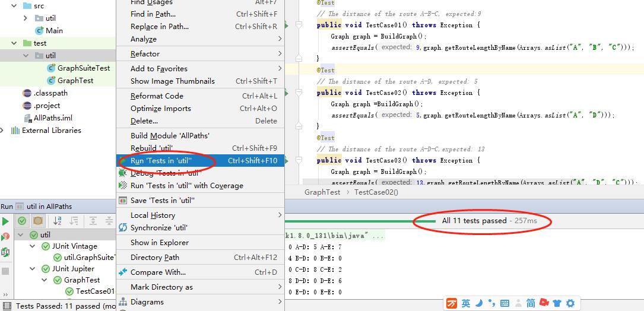Expand Local History submenu

[x=153, y=215]
